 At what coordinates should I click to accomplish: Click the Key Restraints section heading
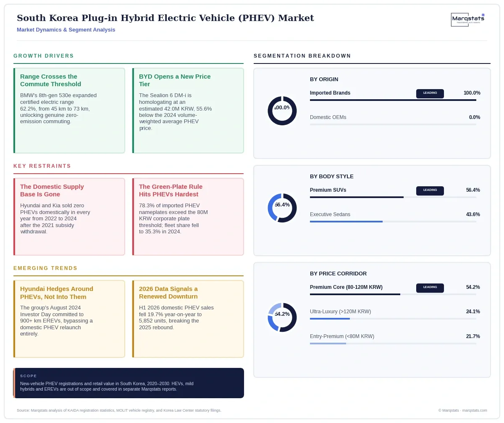(42, 166)
